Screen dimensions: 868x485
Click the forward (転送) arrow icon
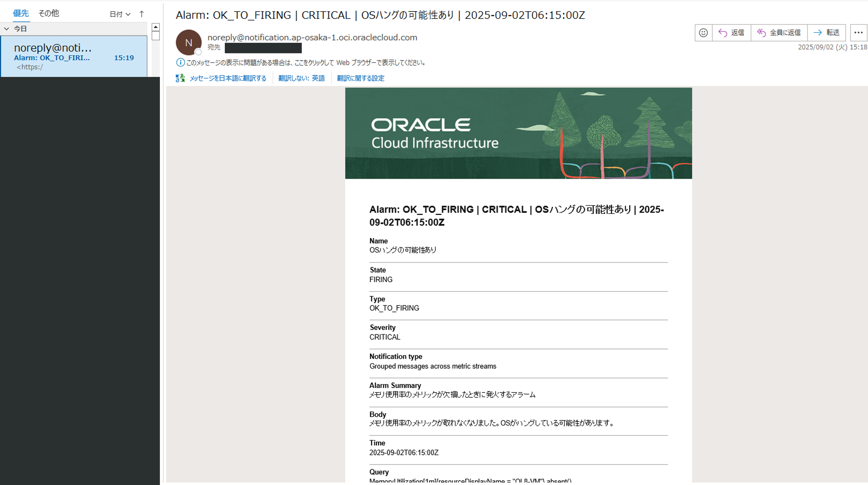click(817, 33)
